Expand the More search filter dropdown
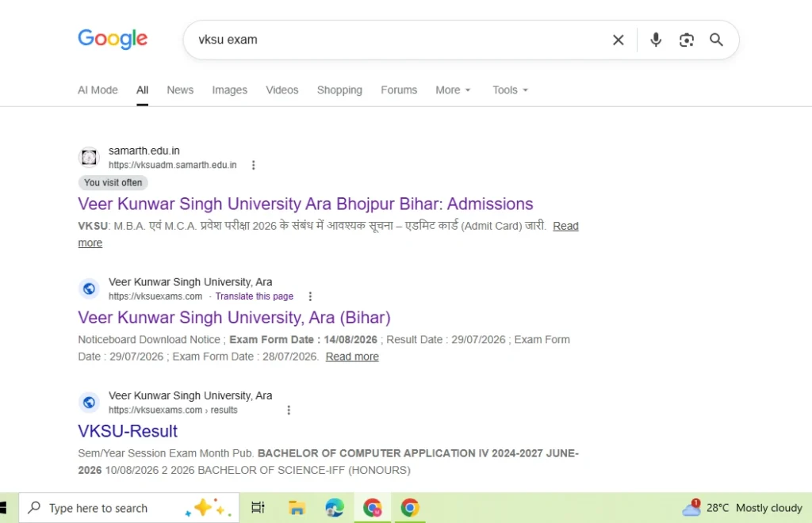812x523 pixels. 453,90
